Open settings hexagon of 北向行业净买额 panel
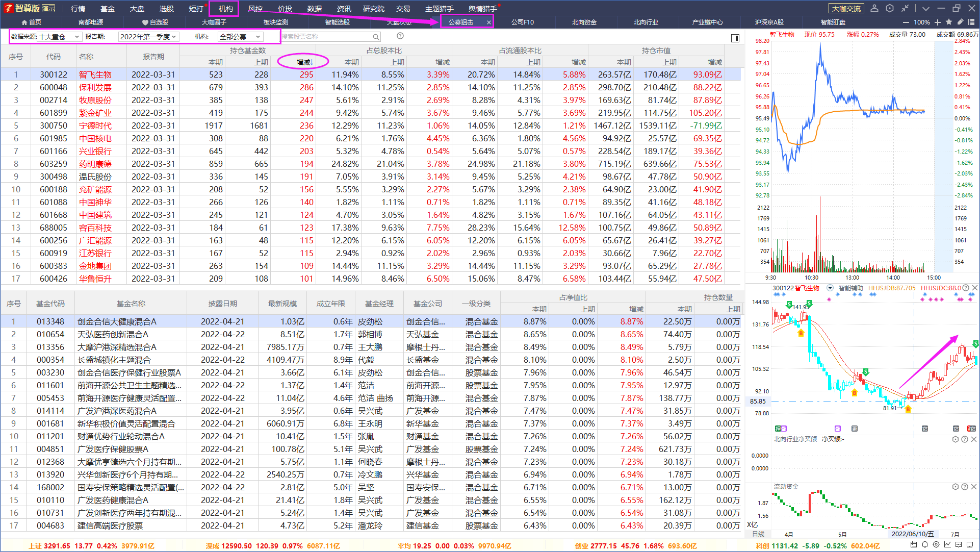Image resolution: width=980 pixels, height=552 pixels. (x=956, y=439)
